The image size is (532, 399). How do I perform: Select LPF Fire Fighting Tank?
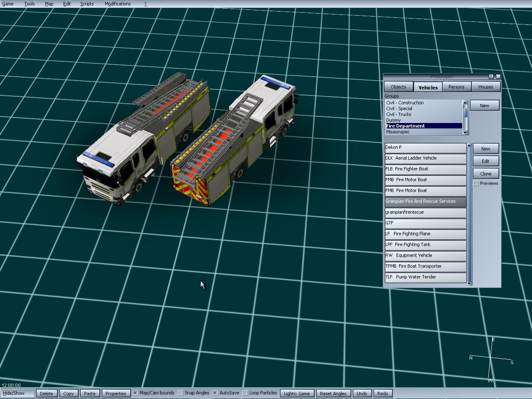(426, 245)
